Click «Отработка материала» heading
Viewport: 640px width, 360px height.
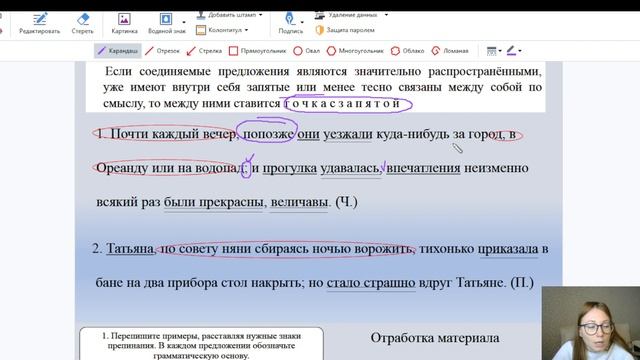click(435, 338)
